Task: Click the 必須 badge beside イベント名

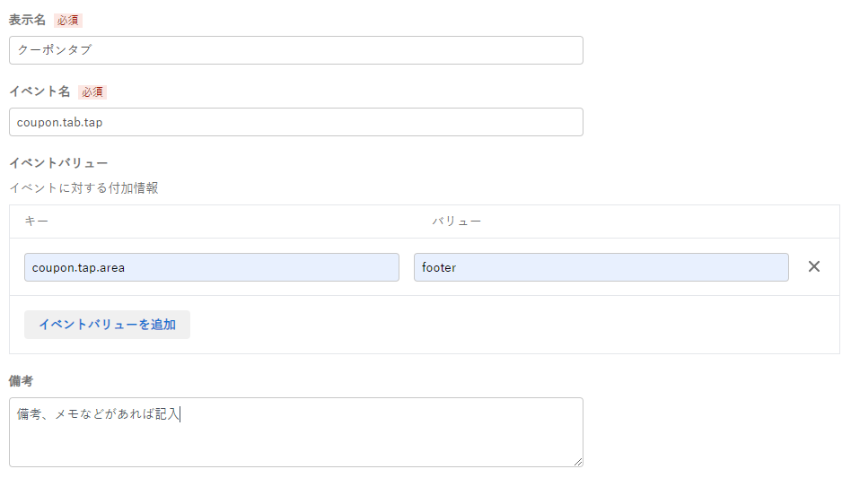Action: pos(92,92)
